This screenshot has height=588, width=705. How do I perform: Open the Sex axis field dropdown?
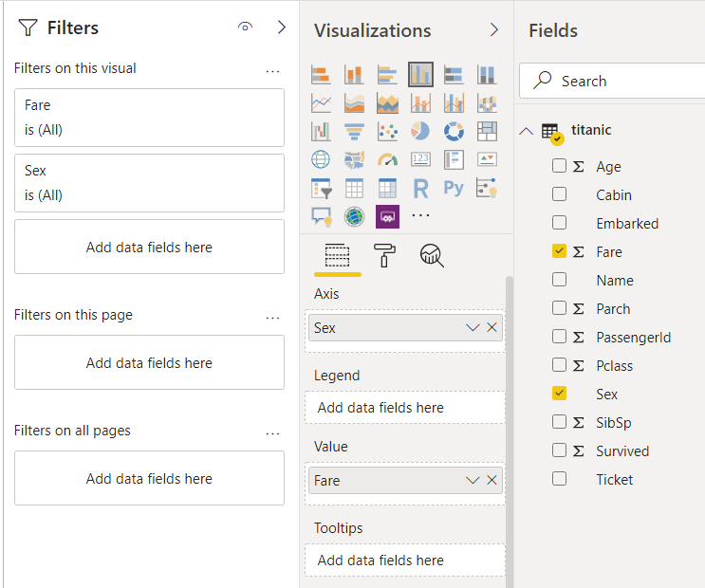[473, 328]
